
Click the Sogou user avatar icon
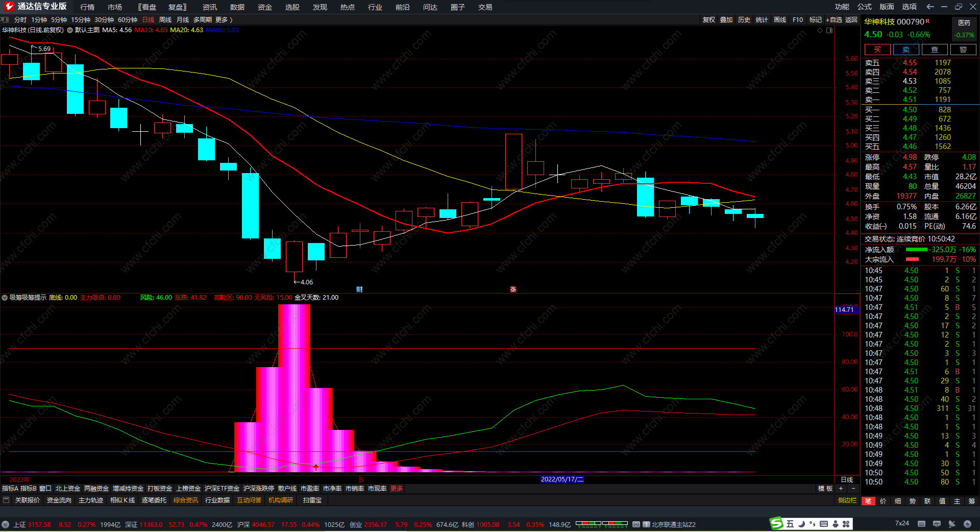coord(836,524)
